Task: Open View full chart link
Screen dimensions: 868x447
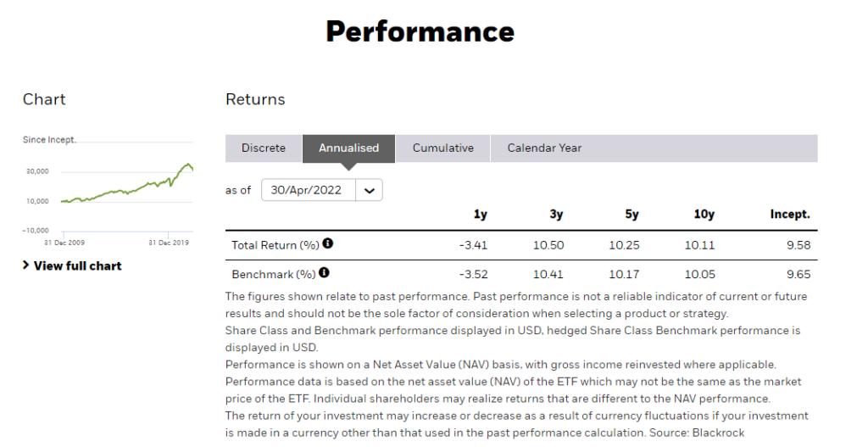Action: click(77, 265)
